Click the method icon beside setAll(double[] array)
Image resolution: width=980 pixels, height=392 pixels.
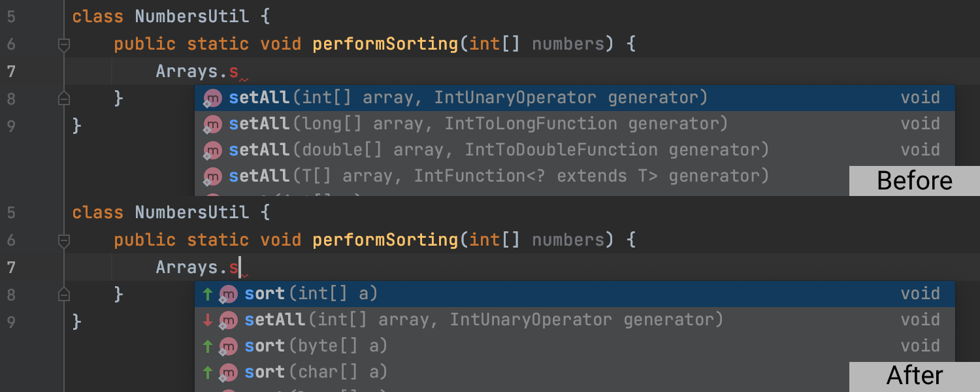(x=212, y=149)
